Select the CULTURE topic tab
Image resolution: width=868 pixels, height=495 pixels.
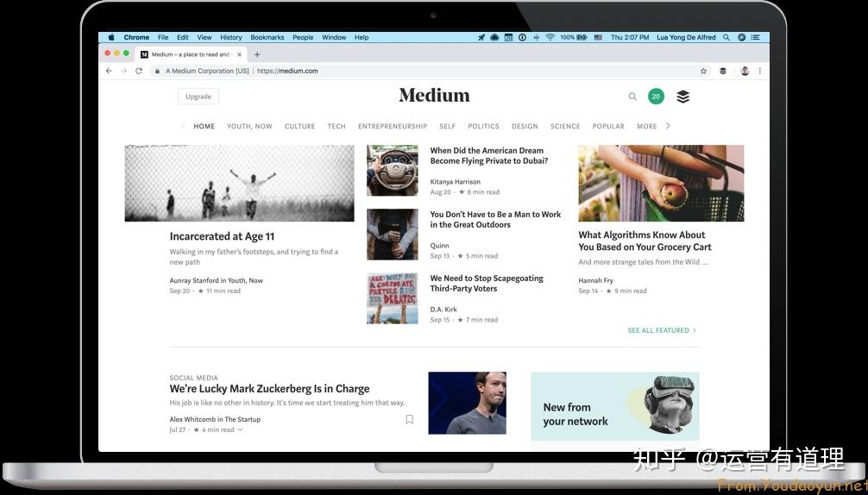pos(300,126)
